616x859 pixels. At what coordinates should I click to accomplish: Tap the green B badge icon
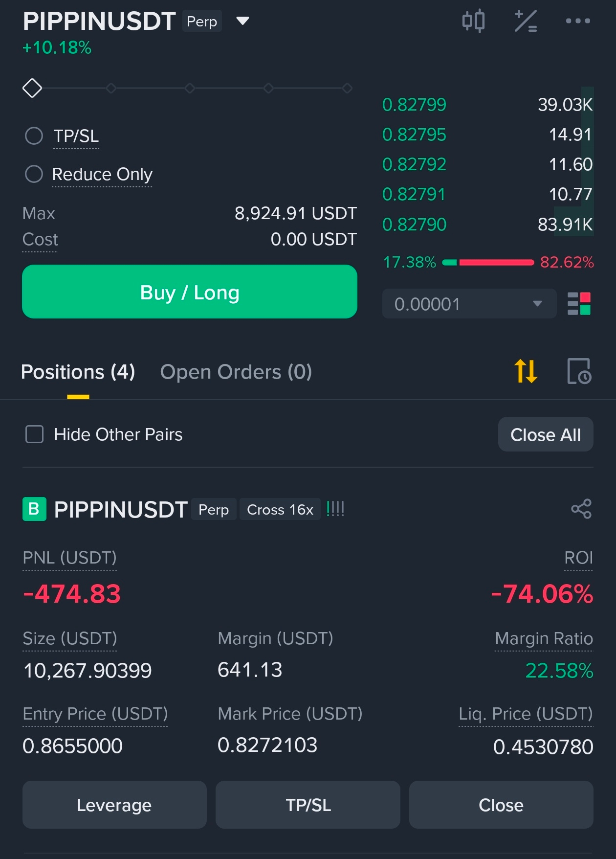coord(34,509)
